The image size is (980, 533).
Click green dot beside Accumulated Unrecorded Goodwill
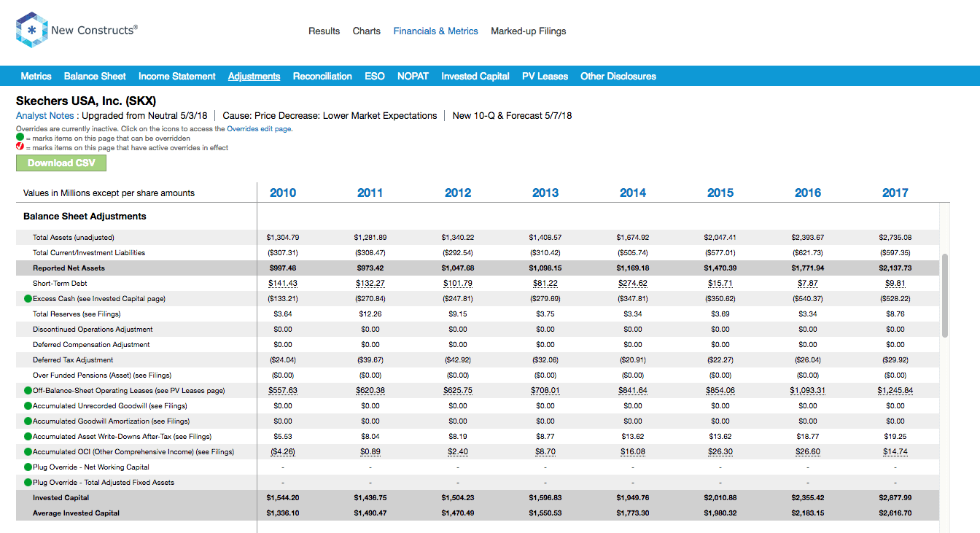28,405
